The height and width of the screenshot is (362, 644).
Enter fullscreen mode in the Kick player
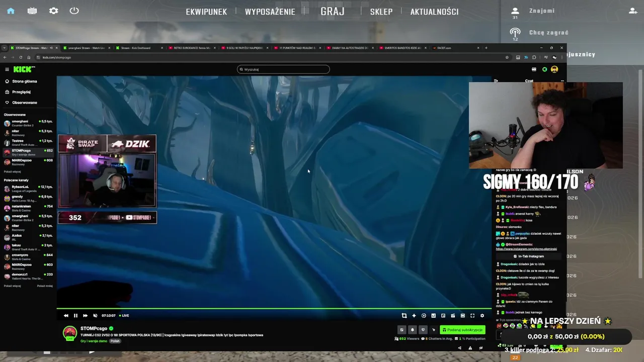point(472,315)
